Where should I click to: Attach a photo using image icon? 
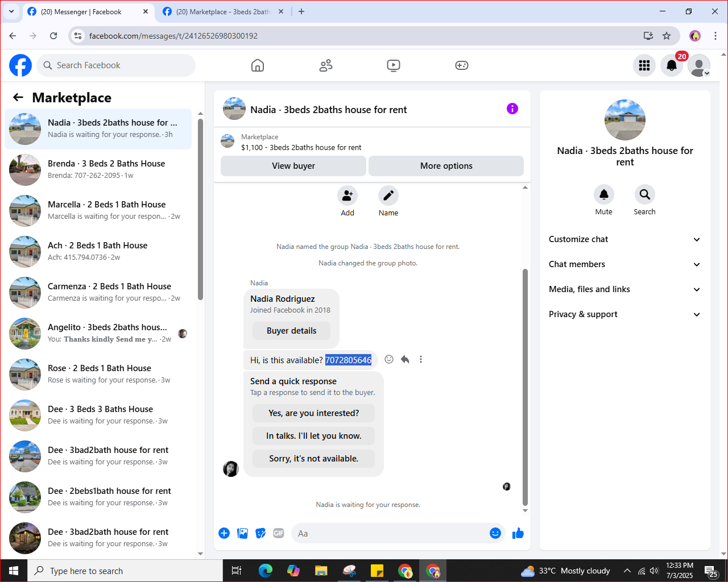pos(242,533)
